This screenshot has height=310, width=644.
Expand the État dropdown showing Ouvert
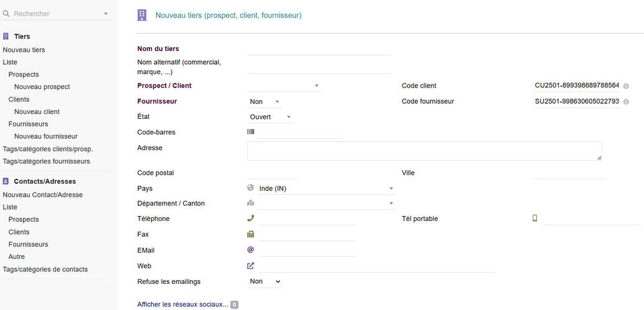point(271,117)
